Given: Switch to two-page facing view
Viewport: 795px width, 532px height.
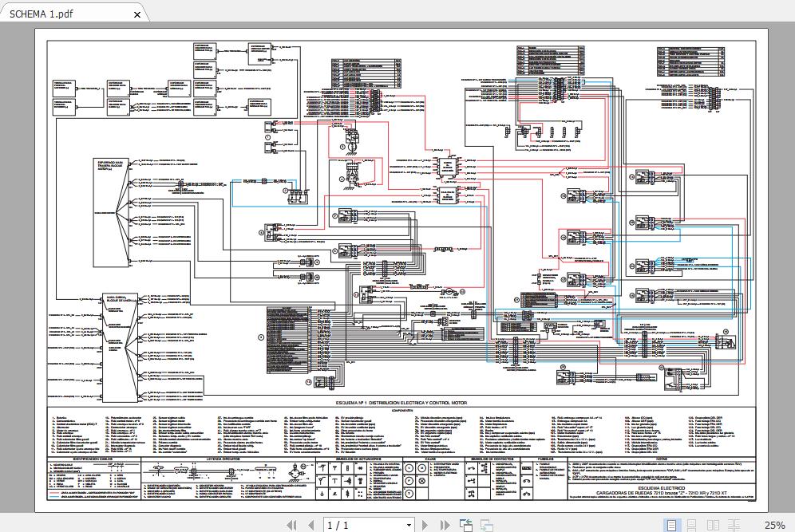Looking at the screenshot, I should point(712,525).
